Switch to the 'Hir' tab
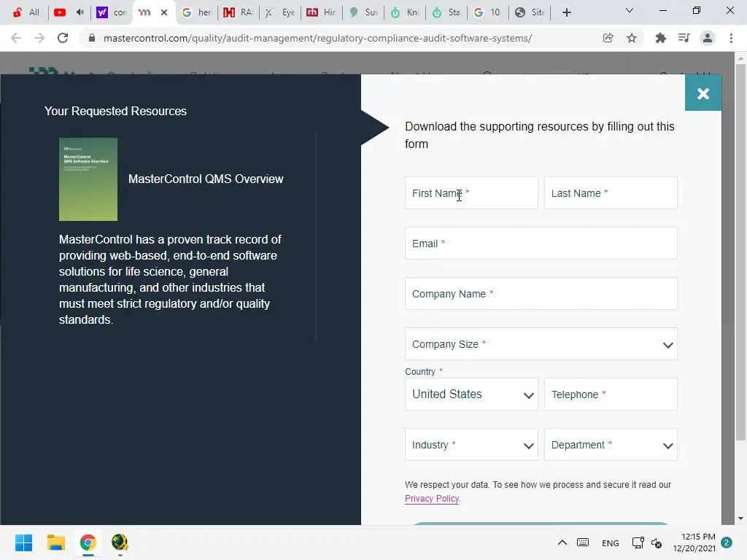The height and width of the screenshot is (560, 747). 322,12
